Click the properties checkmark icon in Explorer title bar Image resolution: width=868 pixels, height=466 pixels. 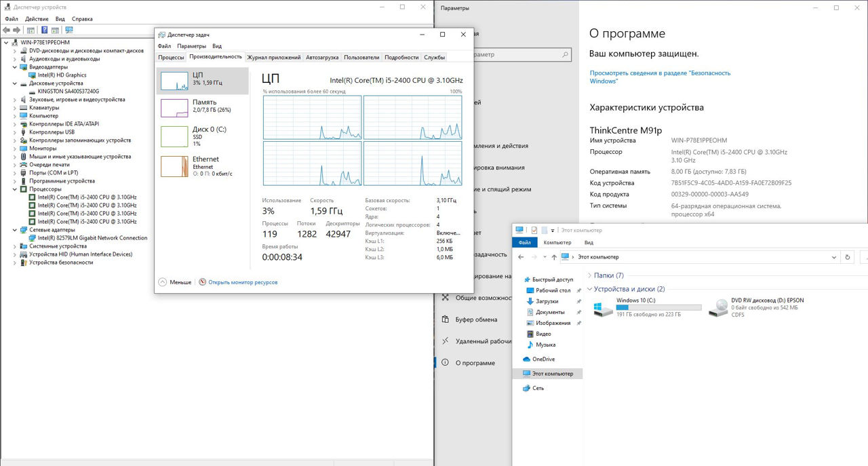(x=534, y=231)
